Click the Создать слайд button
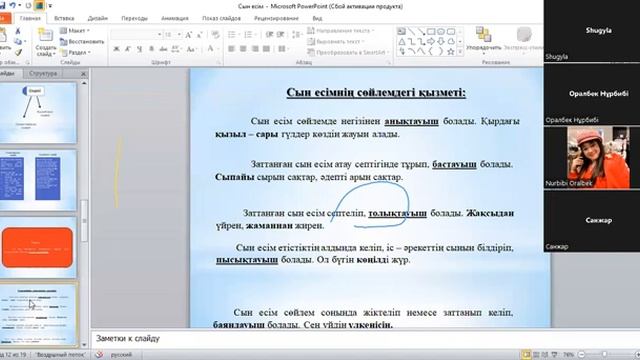Viewport: 640px width, 360px height. click(45, 42)
